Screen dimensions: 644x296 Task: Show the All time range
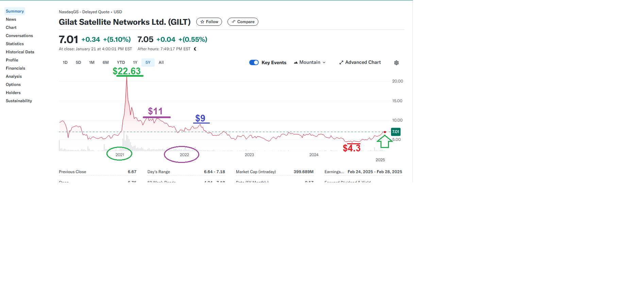pyautogui.click(x=161, y=62)
